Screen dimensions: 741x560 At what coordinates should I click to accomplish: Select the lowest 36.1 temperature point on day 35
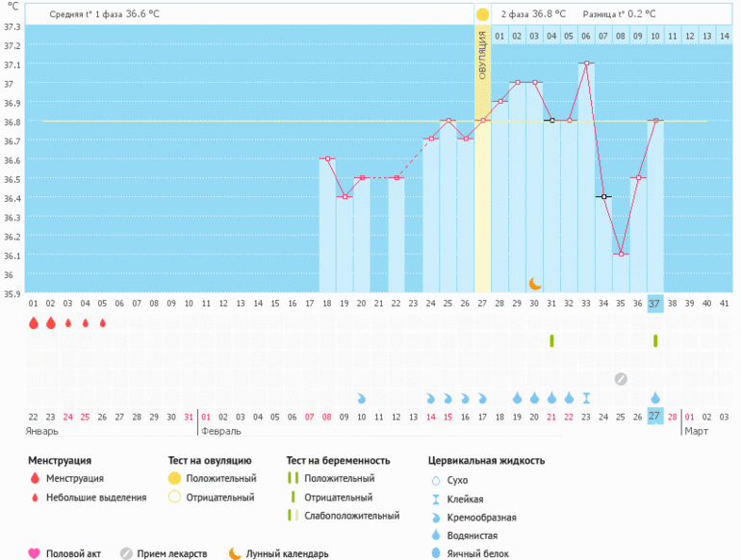pos(621,254)
